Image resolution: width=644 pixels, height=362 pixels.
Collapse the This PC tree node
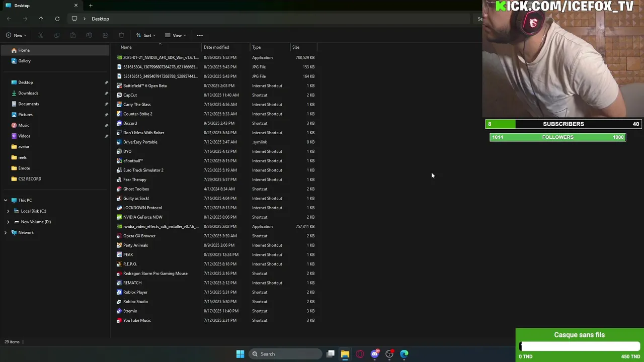pyautogui.click(x=6, y=200)
